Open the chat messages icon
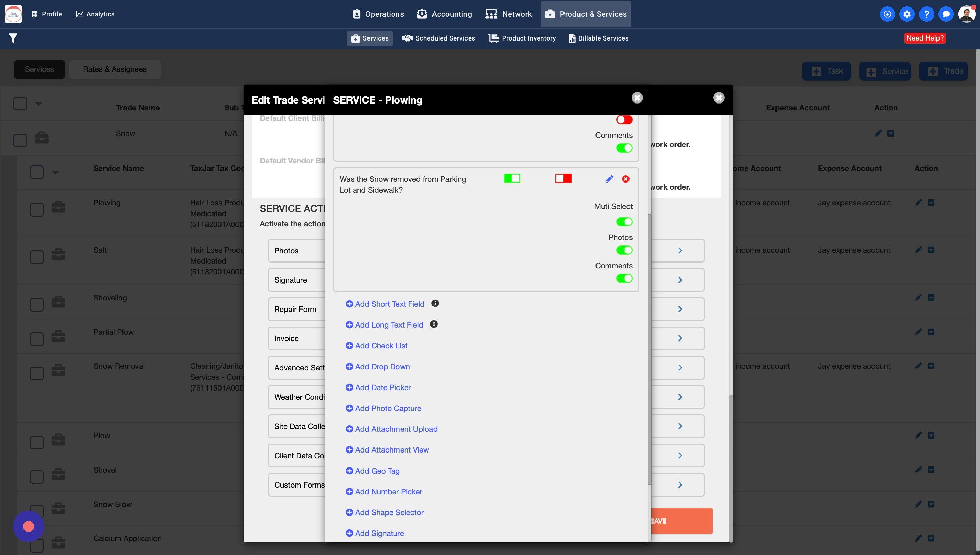The height and width of the screenshot is (555, 980). 946,14
